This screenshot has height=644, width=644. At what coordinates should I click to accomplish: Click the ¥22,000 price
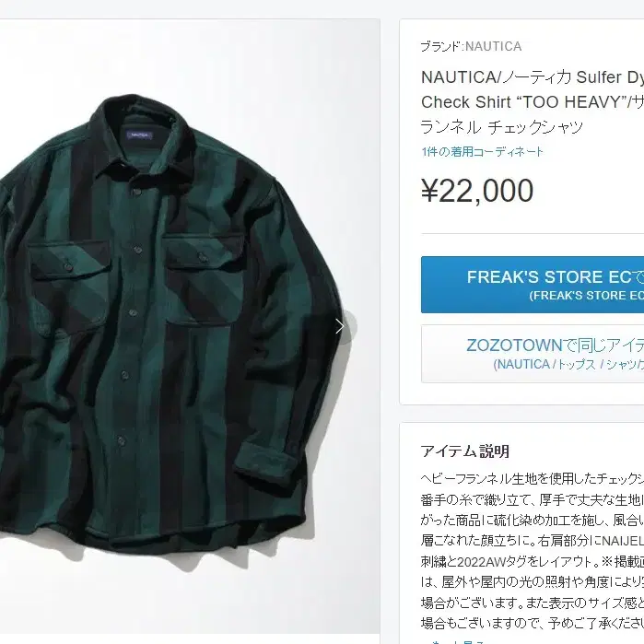pos(477,191)
